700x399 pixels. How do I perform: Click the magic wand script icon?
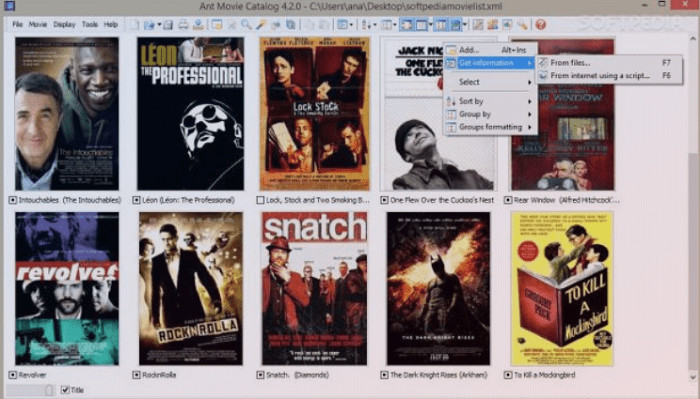coord(261,25)
